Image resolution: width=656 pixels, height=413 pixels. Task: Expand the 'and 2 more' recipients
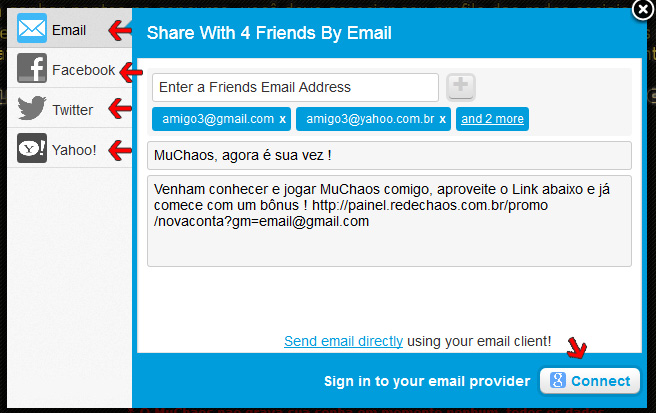pyautogui.click(x=492, y=119)
